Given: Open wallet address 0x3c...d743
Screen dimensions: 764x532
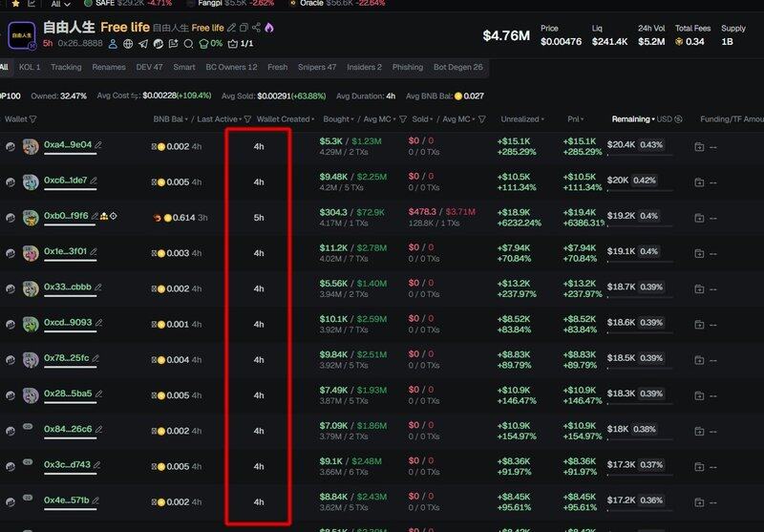Looking at the screenshot, I should pyautogui.click(x=67, y=465).
